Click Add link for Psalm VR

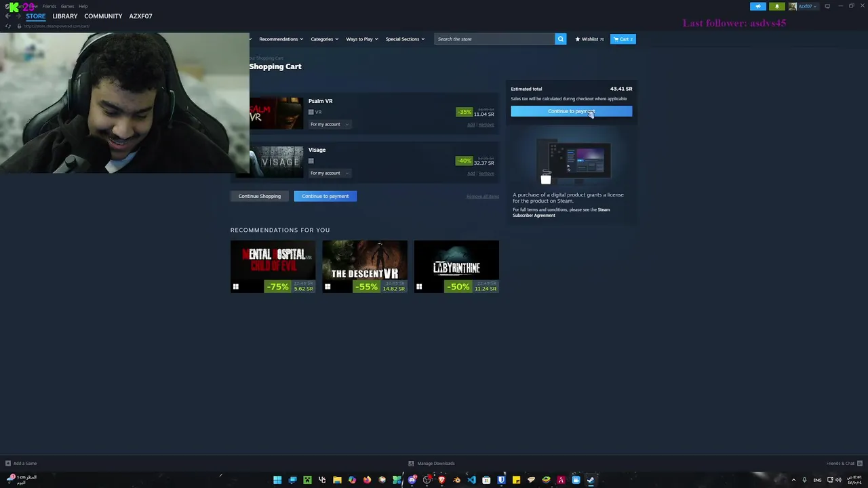tap(471, 125)
